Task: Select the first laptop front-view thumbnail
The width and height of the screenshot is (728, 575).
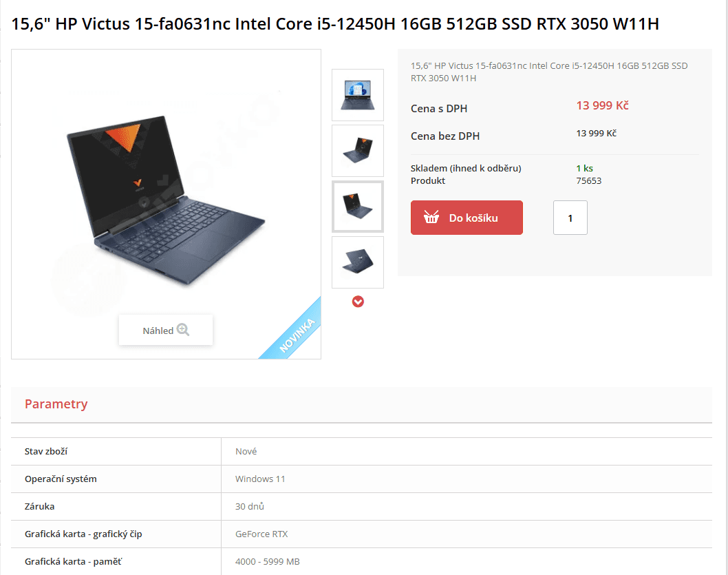Action: coord(358,95)
